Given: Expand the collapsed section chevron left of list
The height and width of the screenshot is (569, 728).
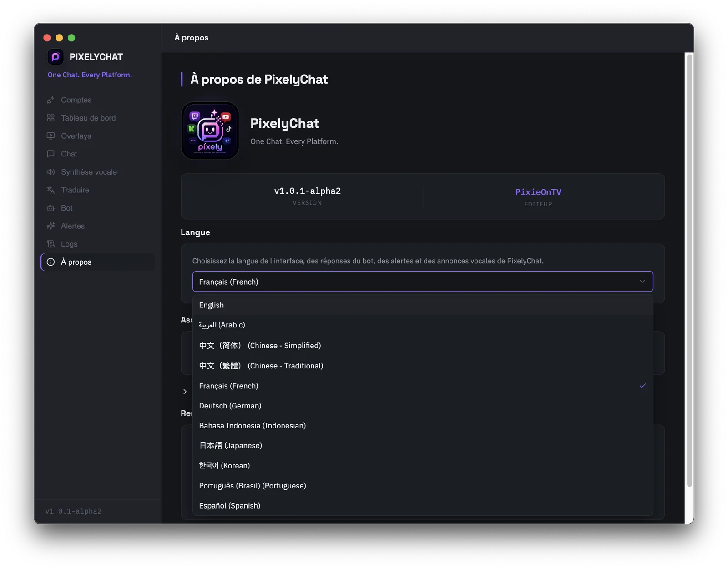Looking at the screenshot, I should coord(185,392).
